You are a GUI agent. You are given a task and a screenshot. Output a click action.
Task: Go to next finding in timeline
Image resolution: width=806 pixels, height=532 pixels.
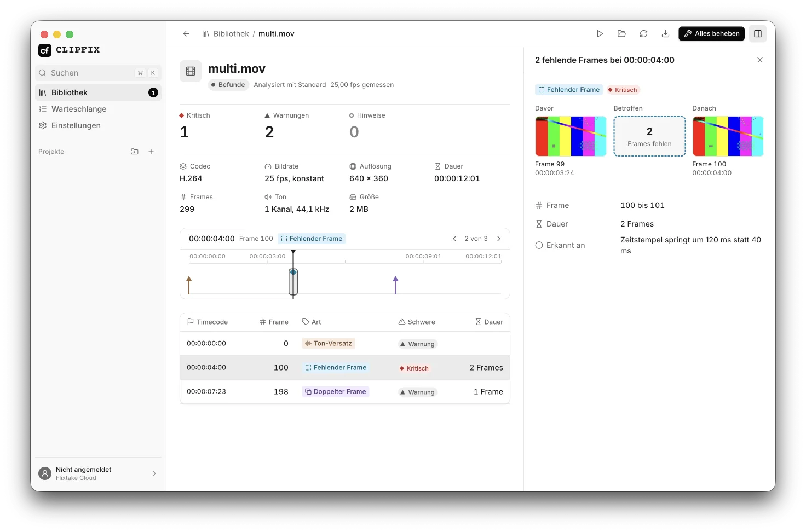499,239
